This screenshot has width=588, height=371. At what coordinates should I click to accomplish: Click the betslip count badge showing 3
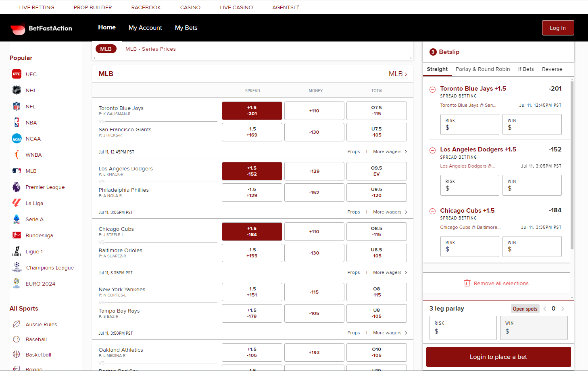pyautogui.click(x=433, y=52)
